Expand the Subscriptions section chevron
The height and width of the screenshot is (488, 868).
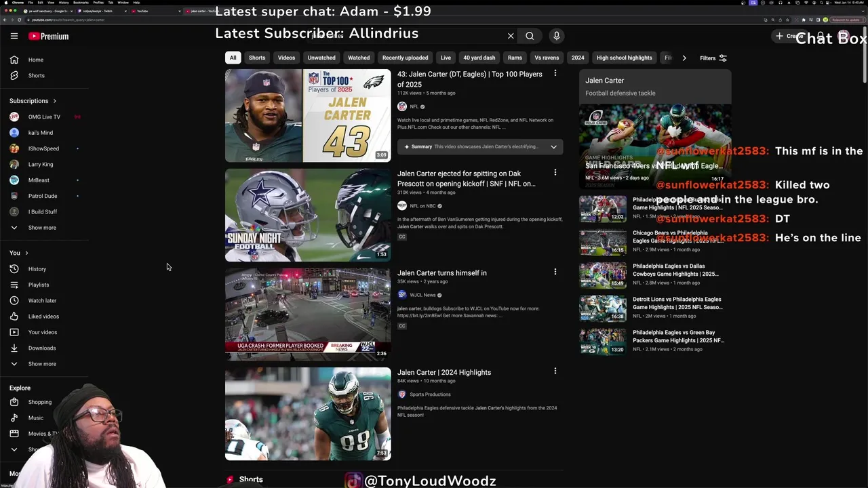54,101
